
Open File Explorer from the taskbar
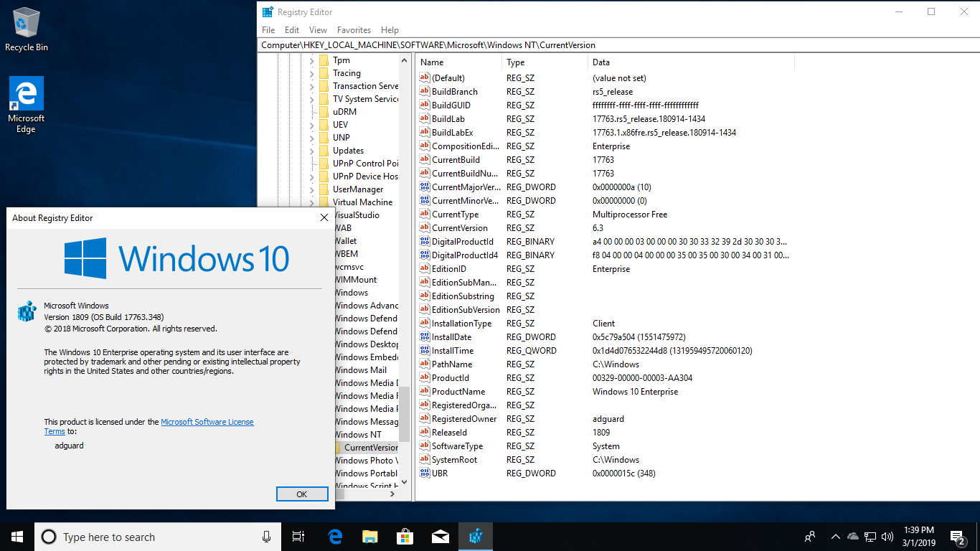click(370, 537)
